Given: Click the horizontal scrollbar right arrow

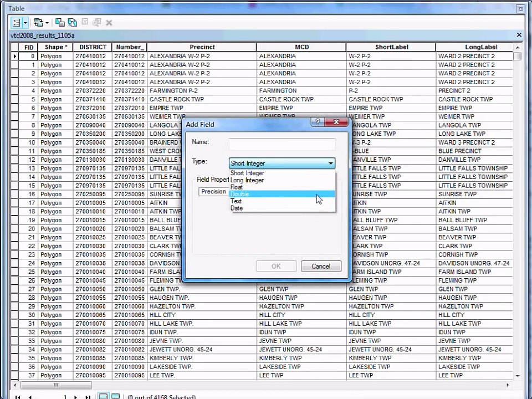Looking at the screenshot, I should tap(508, 385).
